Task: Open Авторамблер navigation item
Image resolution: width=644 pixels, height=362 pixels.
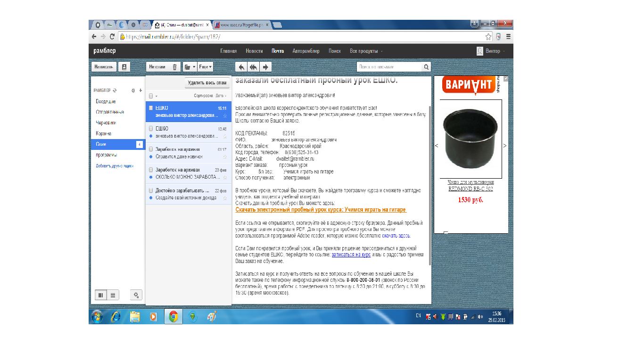Action: coord(306,51)
